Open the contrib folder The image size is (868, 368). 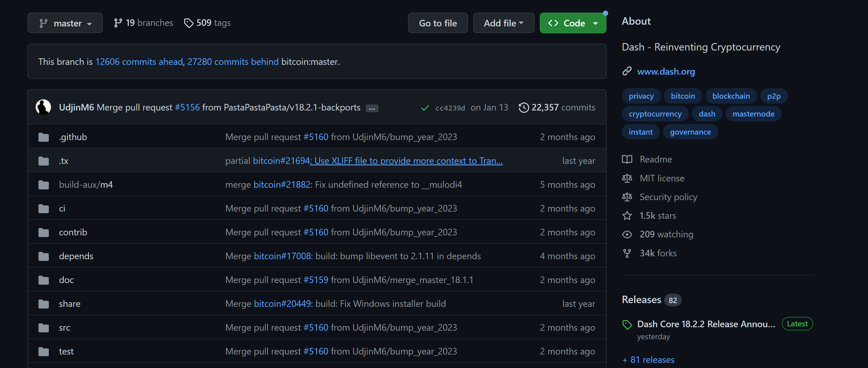[73, 232]
